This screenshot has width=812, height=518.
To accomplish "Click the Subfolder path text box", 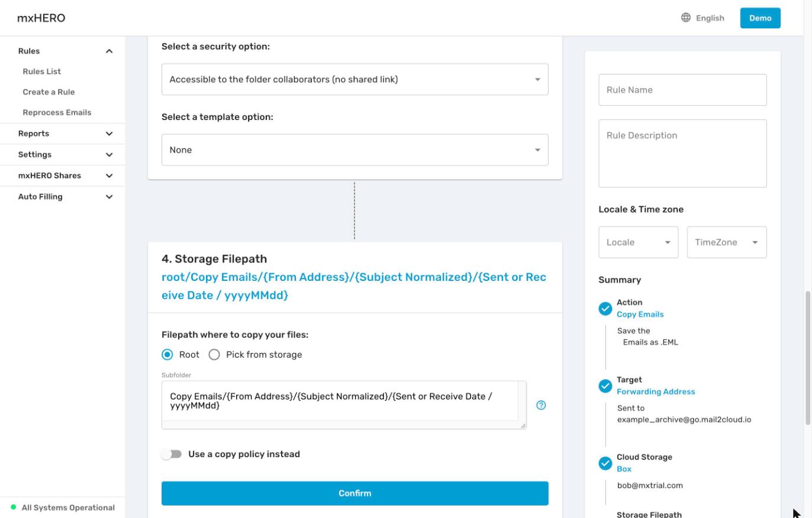I will pyautogui.click(x=344, y=404).
